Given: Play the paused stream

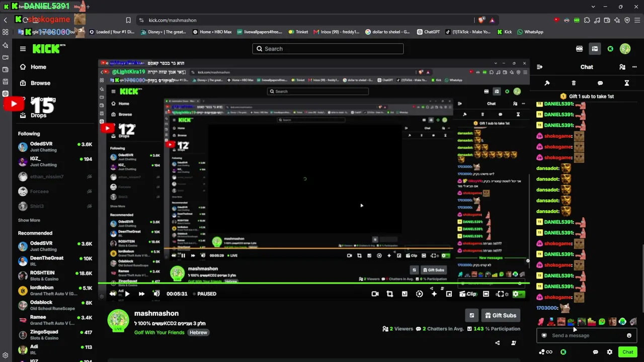Looking at the screenshot, I should (127, 294).
